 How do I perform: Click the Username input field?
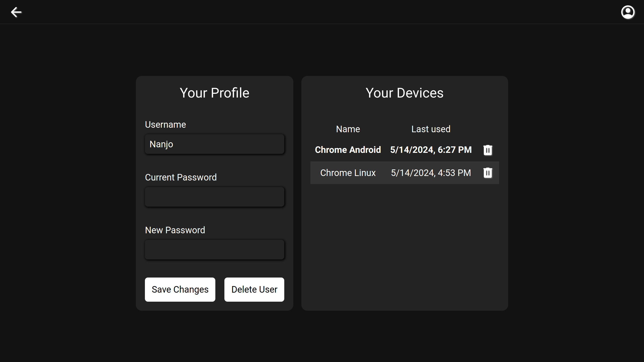(x=214, y=144)
